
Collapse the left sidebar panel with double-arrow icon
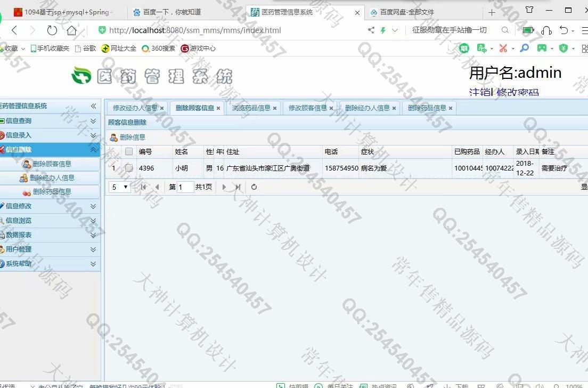(x=94, y=106)
